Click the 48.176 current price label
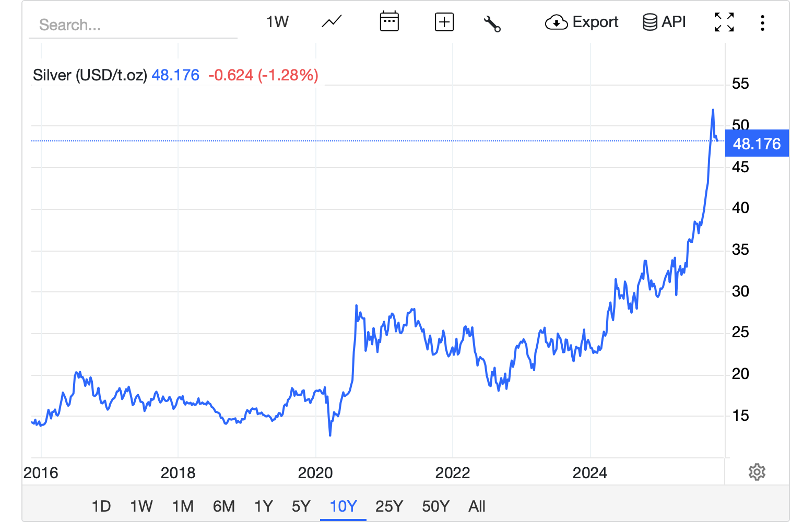Viewport: 803px width, 532px height. click(x=757, y=144)
